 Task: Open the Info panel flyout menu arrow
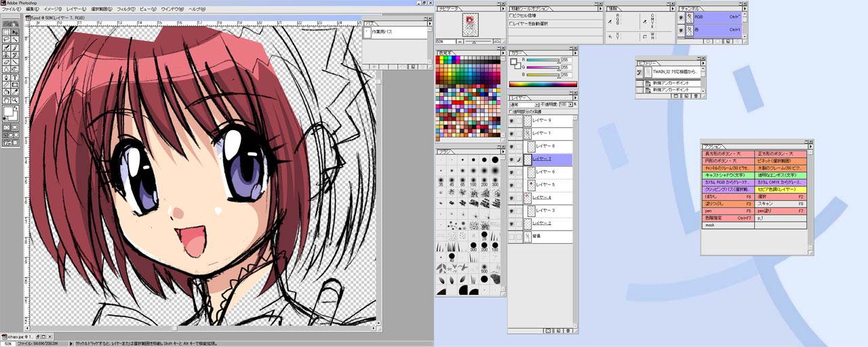click(673, 9)
